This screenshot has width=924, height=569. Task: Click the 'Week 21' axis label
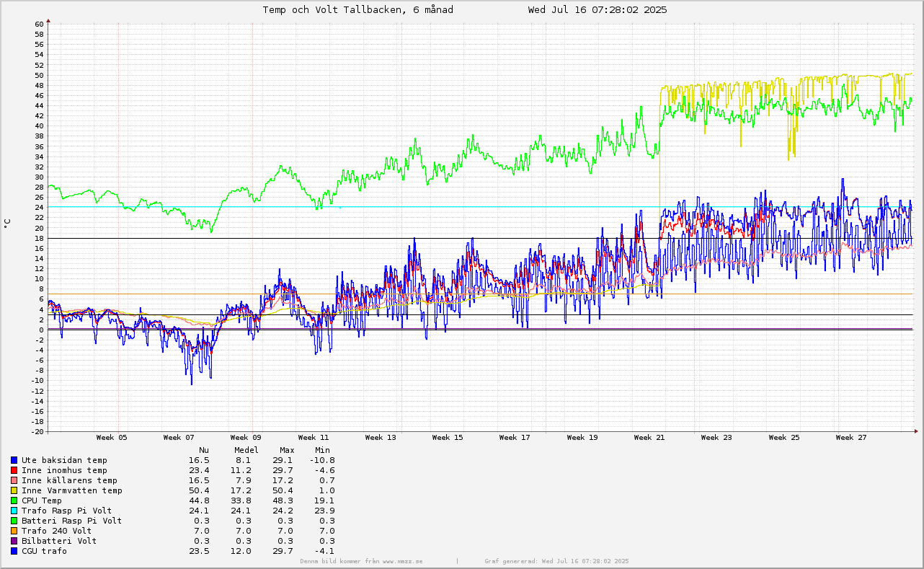pyautogui.click(x=649, y=438)
